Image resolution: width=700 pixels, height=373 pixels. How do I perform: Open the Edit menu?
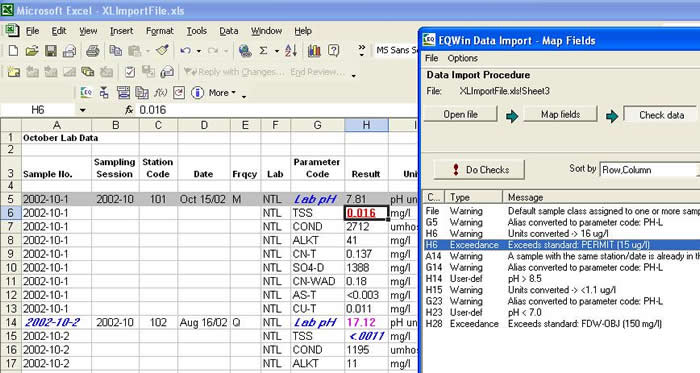tap(58, 31)
